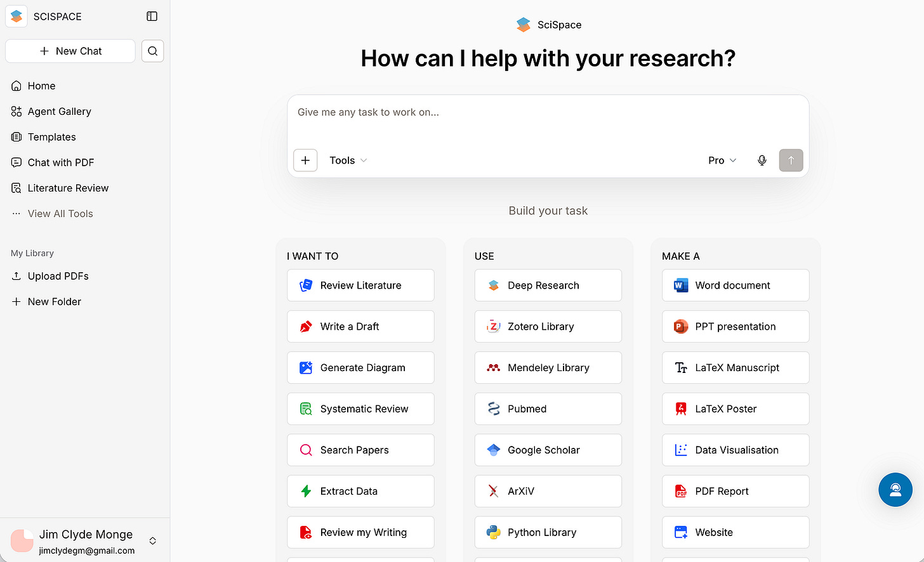
Task: Click the Pubmed icon
Action: tap(494, 409)
